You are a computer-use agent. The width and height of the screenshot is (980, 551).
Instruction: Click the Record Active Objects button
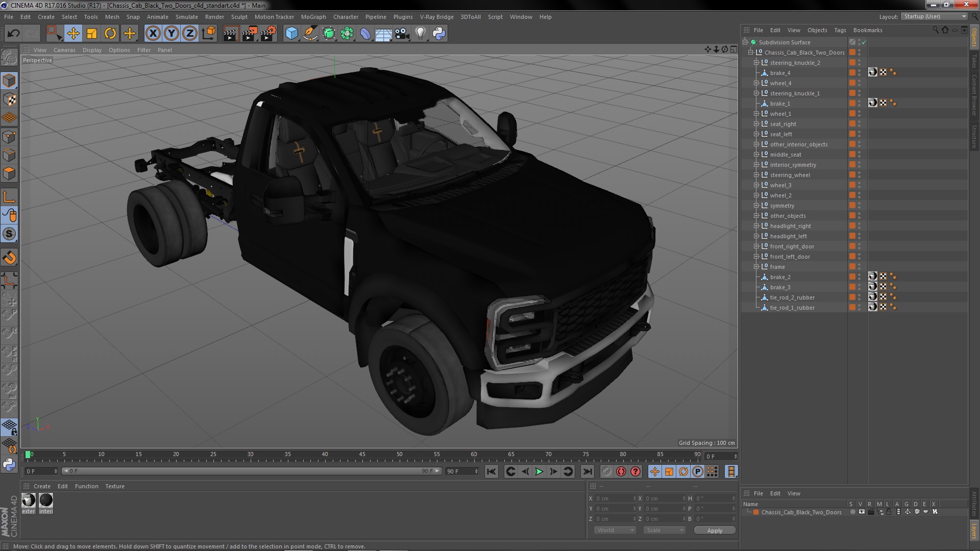tap(606, 472)
